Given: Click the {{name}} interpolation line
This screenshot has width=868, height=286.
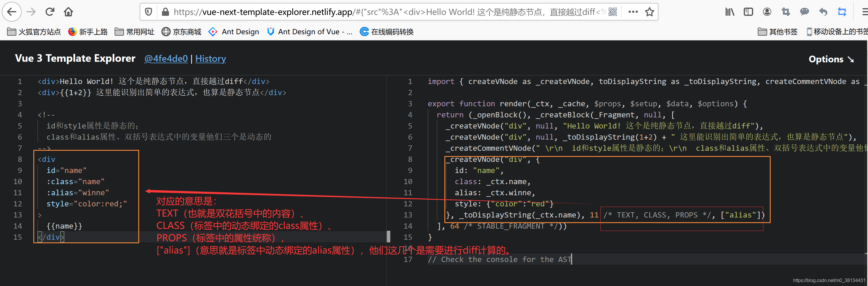Looking at the screenshot, I should click(x=64, y=226).
